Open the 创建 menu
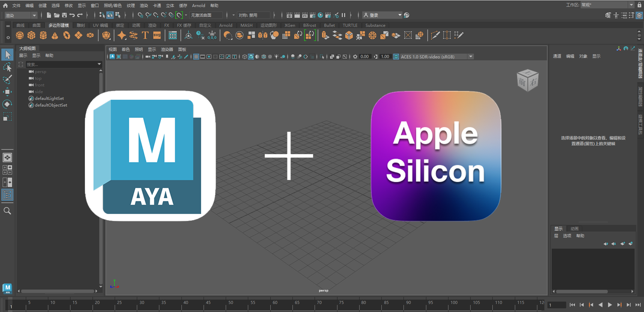This screenshot has width=644, height=312. point(43,6)
